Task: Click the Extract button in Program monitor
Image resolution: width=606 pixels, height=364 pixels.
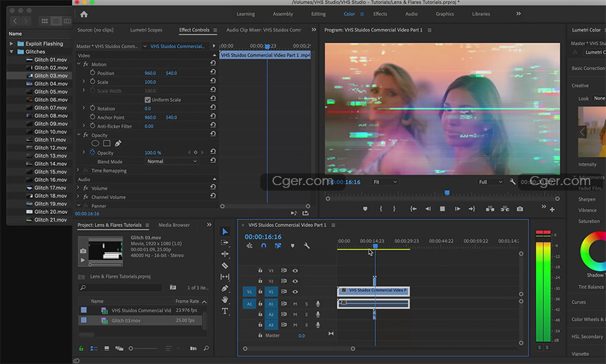Action: (505, 208)
